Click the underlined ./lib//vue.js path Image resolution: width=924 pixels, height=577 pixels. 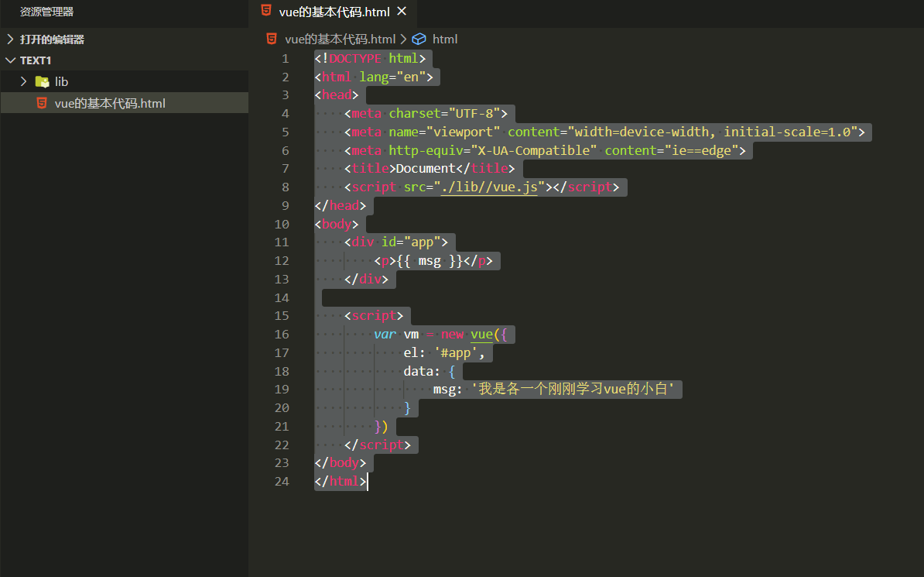490,187
